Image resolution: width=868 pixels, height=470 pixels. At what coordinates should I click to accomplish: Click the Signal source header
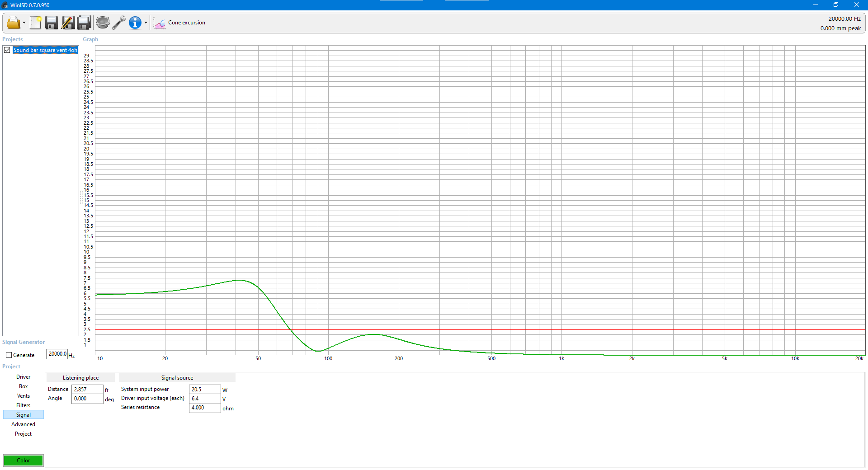[x=177, y=378]
